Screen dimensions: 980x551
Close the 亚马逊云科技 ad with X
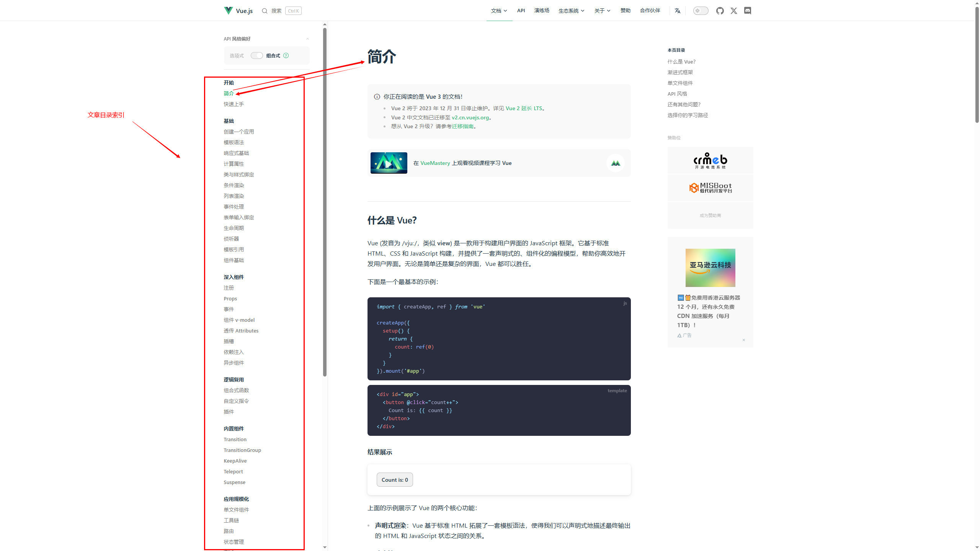tap(744, 340)
